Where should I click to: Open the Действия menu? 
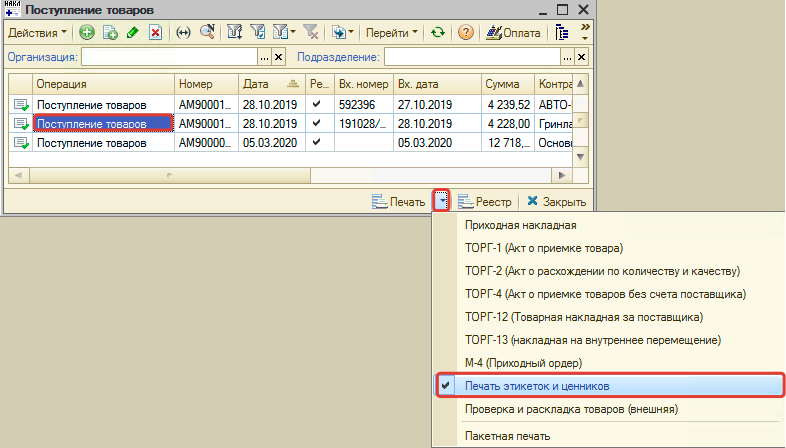[37, 33]
